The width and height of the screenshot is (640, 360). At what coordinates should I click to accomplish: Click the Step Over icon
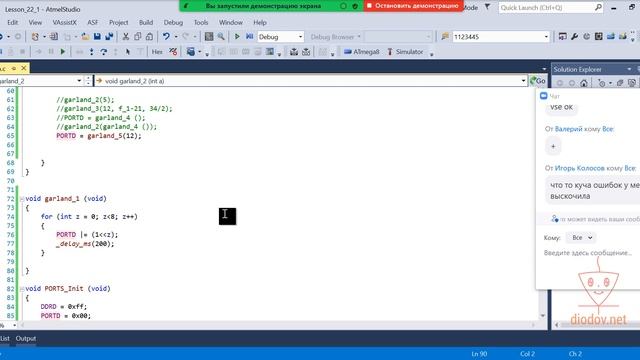click(104, 52)
